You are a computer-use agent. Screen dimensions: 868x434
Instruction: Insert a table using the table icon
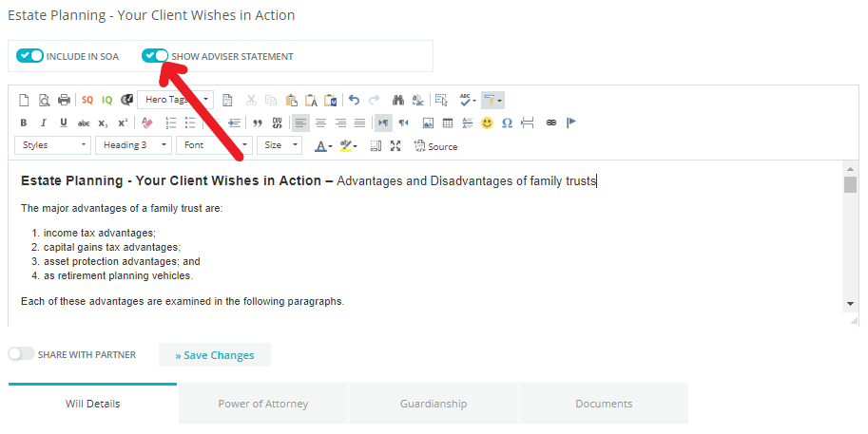click(448, 123)
